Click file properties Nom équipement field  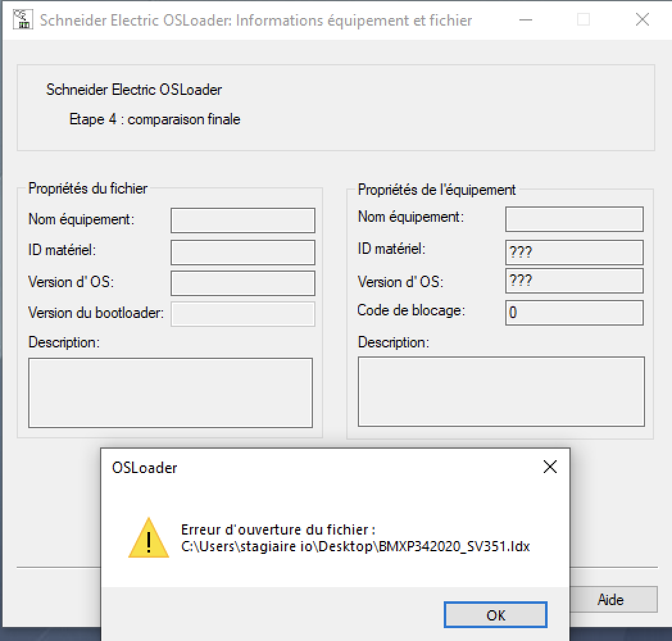242,220
